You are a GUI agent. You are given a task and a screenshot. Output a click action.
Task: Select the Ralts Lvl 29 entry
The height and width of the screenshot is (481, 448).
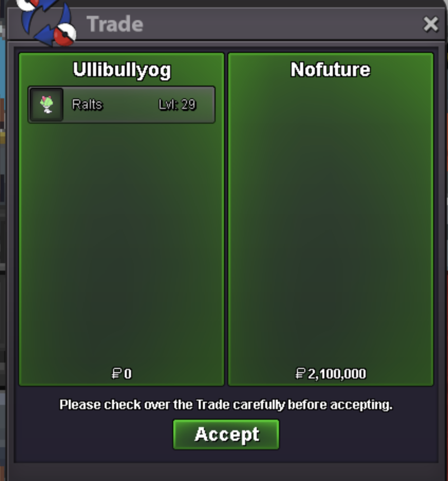tap(122, 105)
